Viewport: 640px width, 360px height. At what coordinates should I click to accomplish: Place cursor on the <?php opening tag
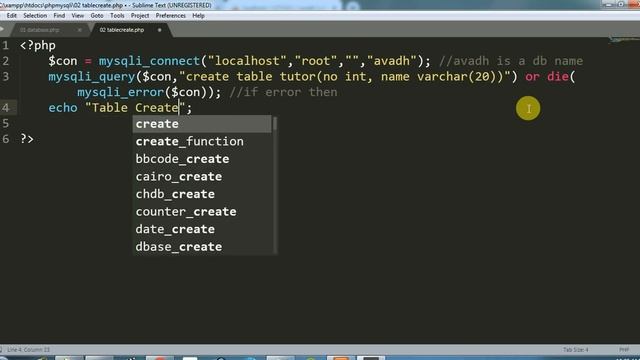click(38, 45)
